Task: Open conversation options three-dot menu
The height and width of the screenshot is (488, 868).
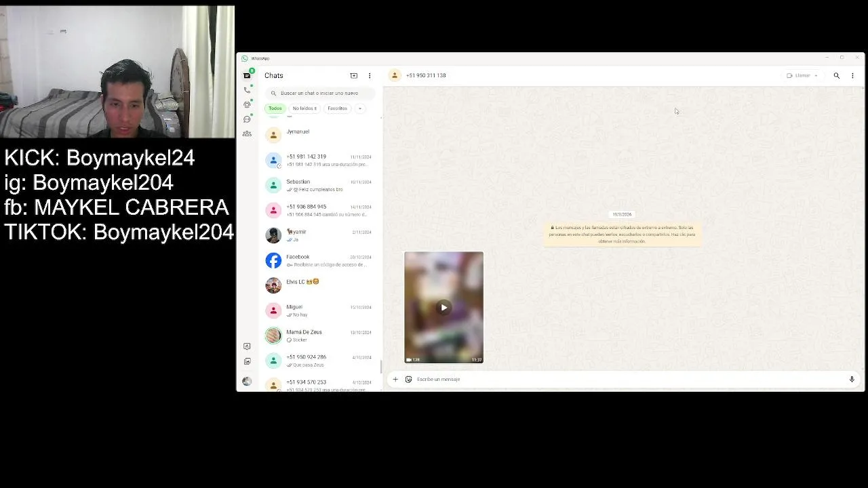Action: [x=852, y=75]
